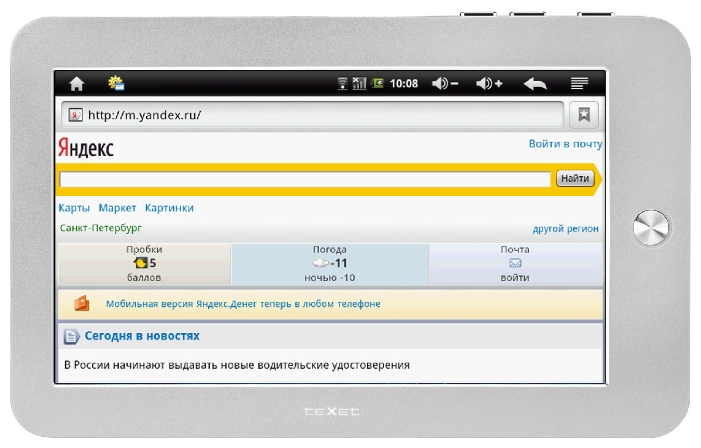Viewport: 701px width, 448px height.
Task: Raise volume with speaker plus icon
Action: click(489, 84)
